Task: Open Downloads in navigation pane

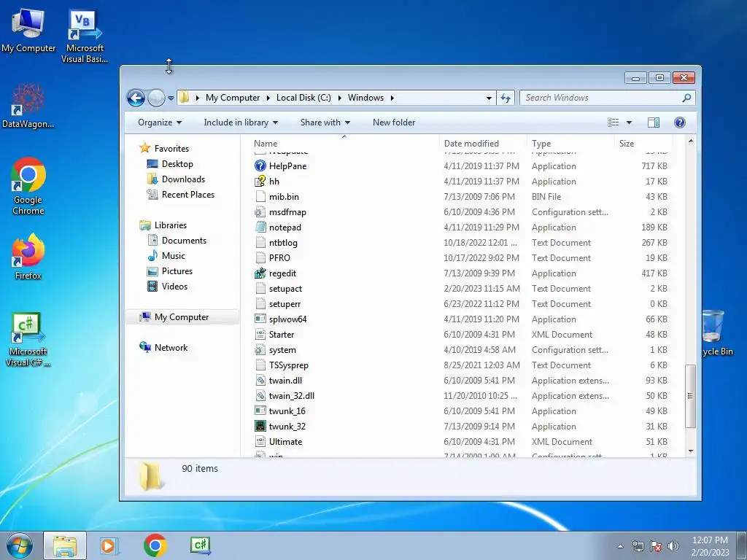Action: click(183, 179)
